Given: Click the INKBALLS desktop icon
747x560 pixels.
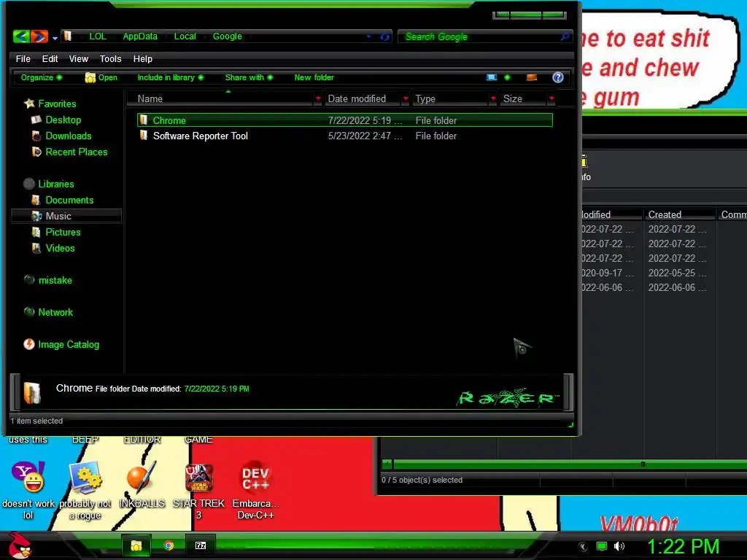Looking at the screenshot, I should (142, 485).
